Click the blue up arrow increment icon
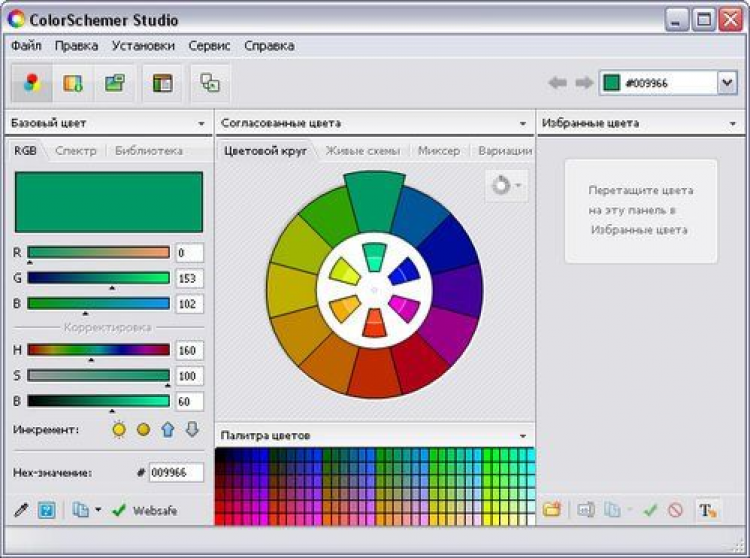The image size is (750, 558). point(168,429)
